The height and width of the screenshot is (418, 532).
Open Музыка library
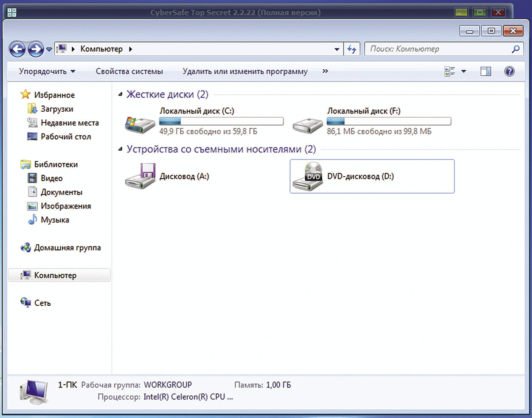55,220
